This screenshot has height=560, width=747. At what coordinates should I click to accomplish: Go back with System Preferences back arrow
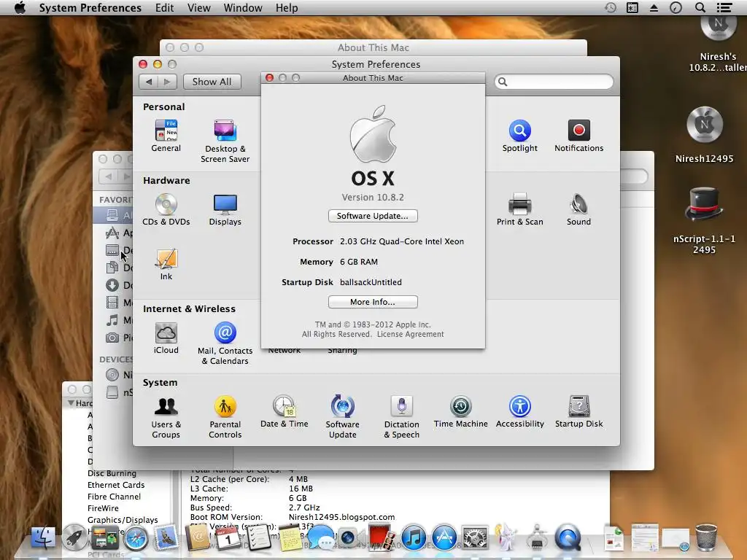point(149,82)
